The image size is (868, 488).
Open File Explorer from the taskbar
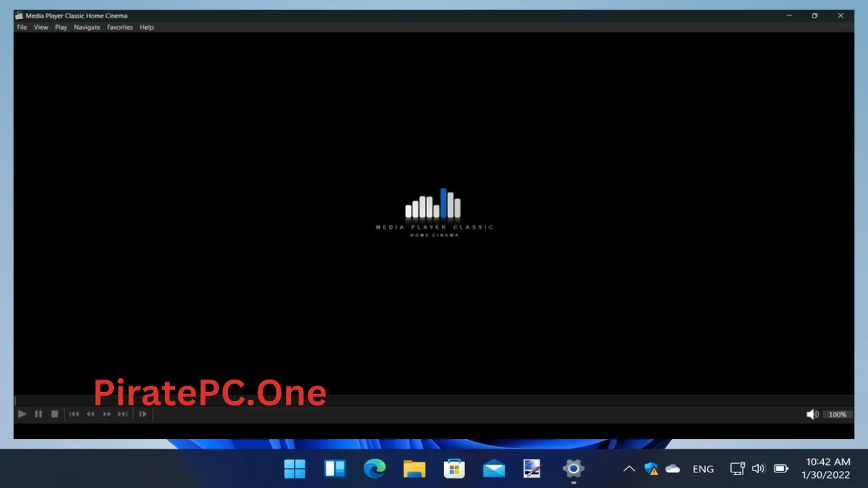click(414, 468)
